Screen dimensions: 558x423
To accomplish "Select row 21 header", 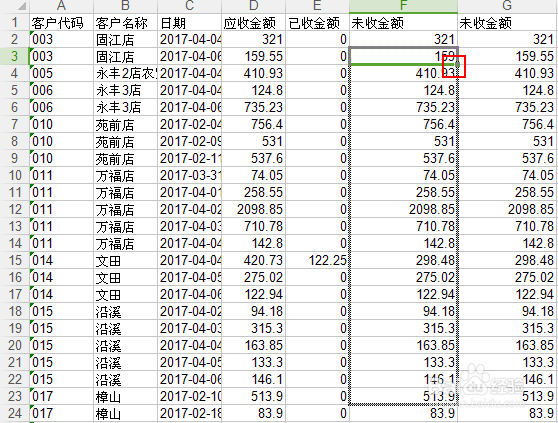I will click(x=14, y=362).
